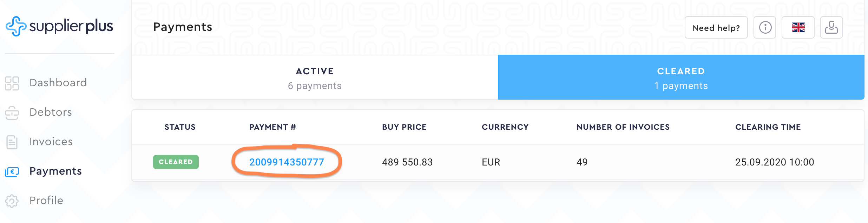This screenshot has width=868, height=223.
Task: Click the Profile gear icon
Action: [x=12, y=201]
